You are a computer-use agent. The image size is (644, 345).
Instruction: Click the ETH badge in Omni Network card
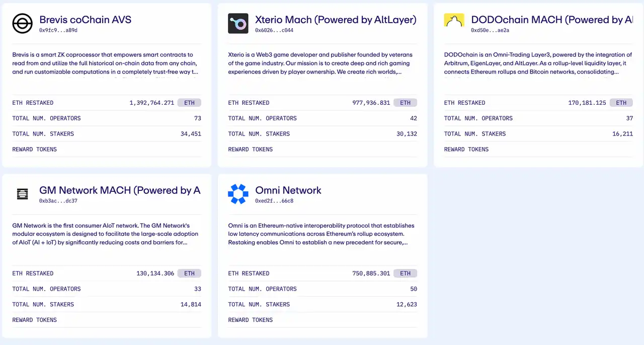405,273
